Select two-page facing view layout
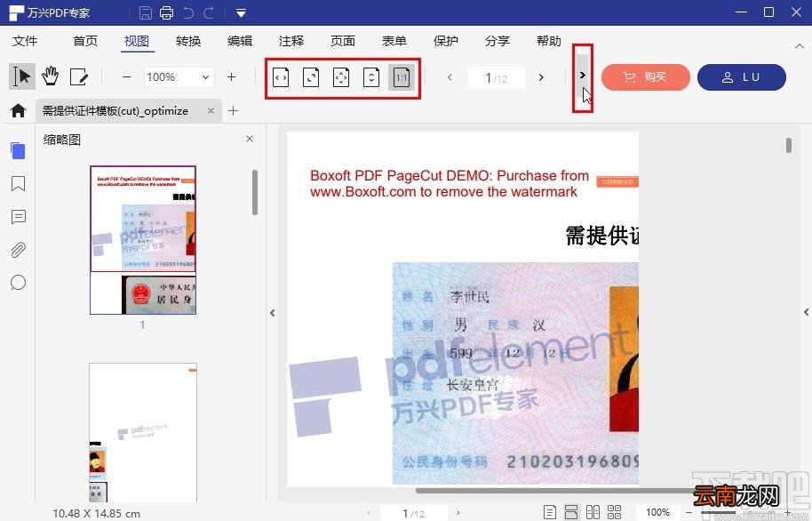 coord(593,512)
